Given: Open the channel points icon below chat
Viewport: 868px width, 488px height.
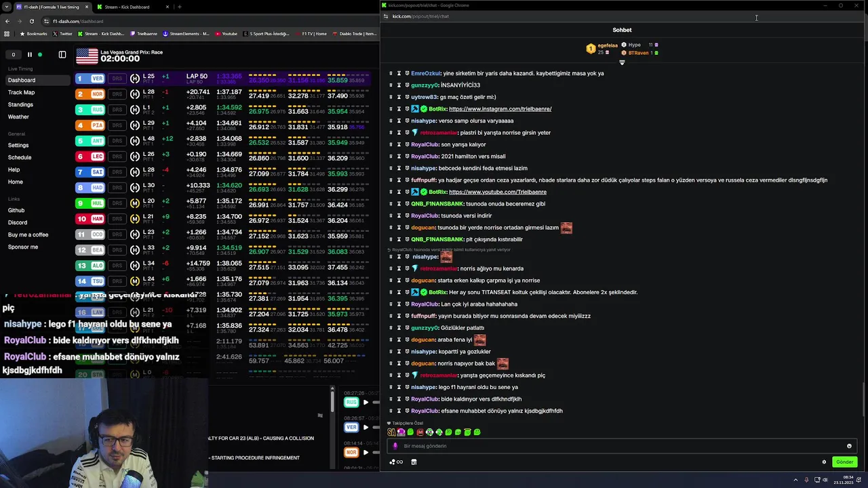Looking at the screenshot, I should pos(395,462).
